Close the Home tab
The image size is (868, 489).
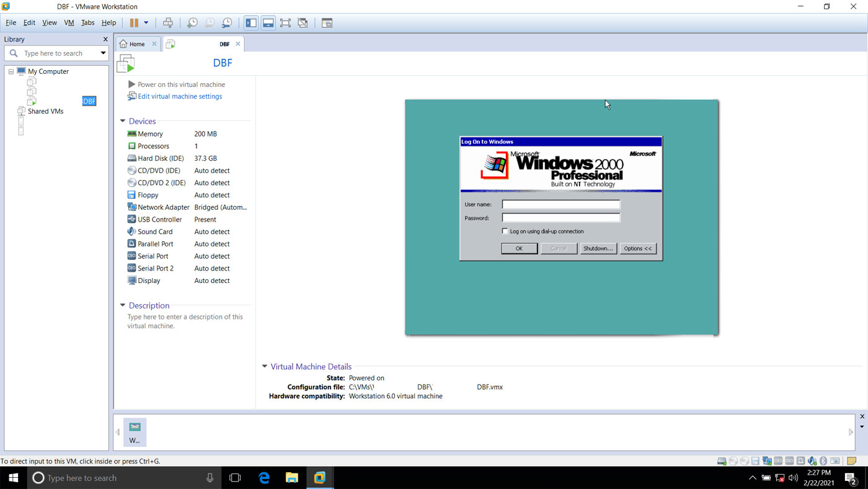[154, 44]
